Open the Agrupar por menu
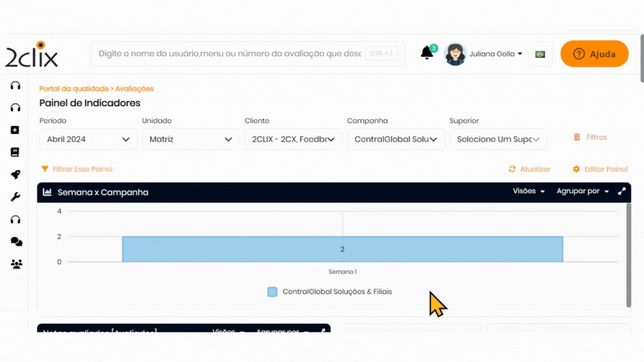The width and height of the screenshot is (644, 362). click(x=583, y=192)
